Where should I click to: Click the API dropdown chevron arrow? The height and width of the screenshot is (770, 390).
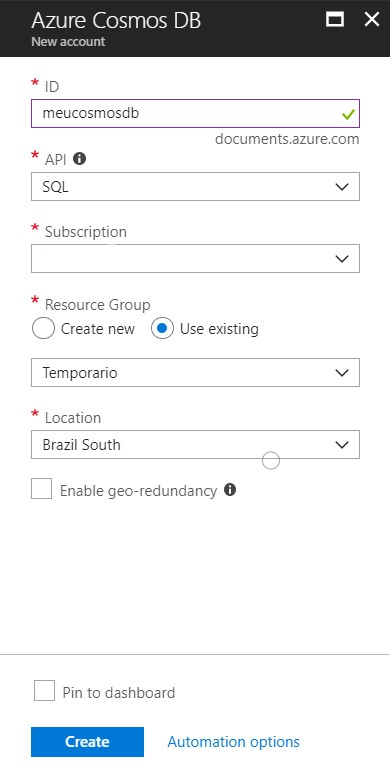pyautogui.click(x=341, y=187)
